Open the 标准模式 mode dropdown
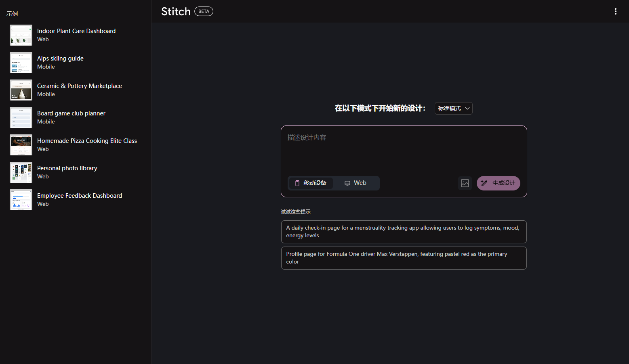Viewport: 629px width, 364px height. click(453, 108)
